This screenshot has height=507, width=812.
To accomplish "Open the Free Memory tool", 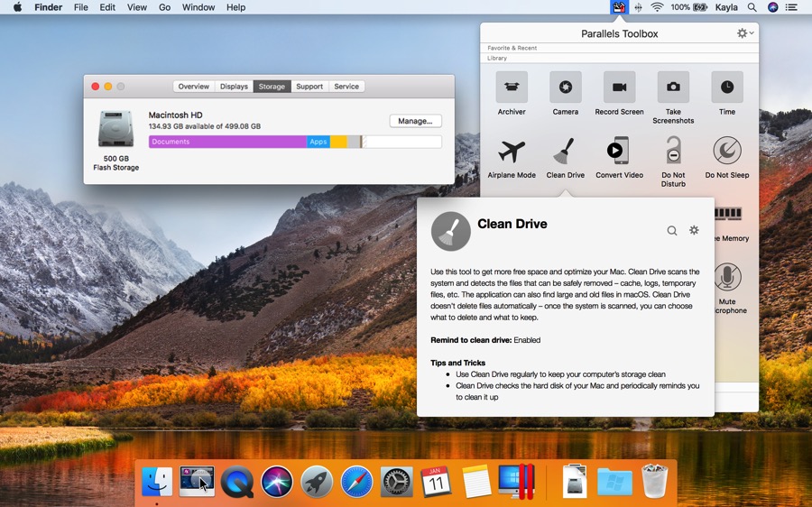I will tap(728, 214).
